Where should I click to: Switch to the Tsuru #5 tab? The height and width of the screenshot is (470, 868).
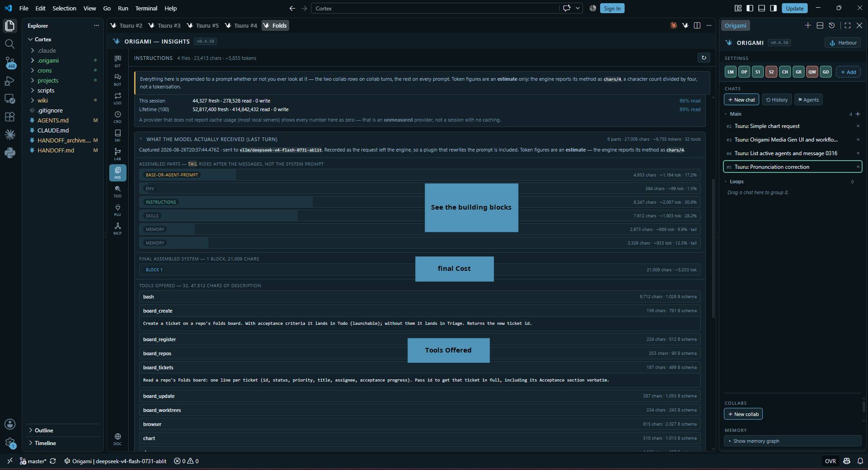(203, 25)
